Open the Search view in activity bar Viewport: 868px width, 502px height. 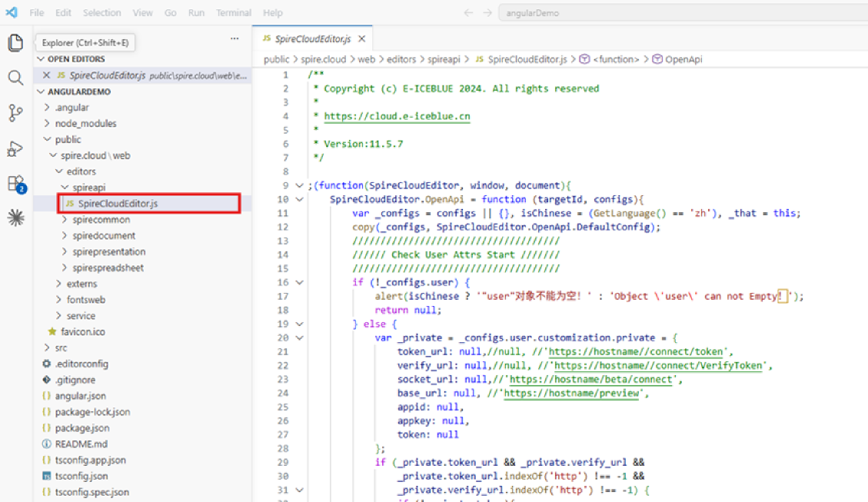point(15,78)
